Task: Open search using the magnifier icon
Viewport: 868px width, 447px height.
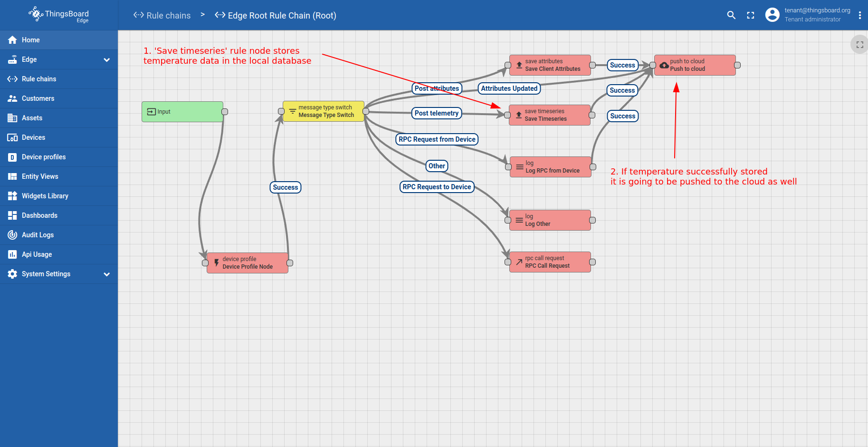Action: click(x=731, y=15)
